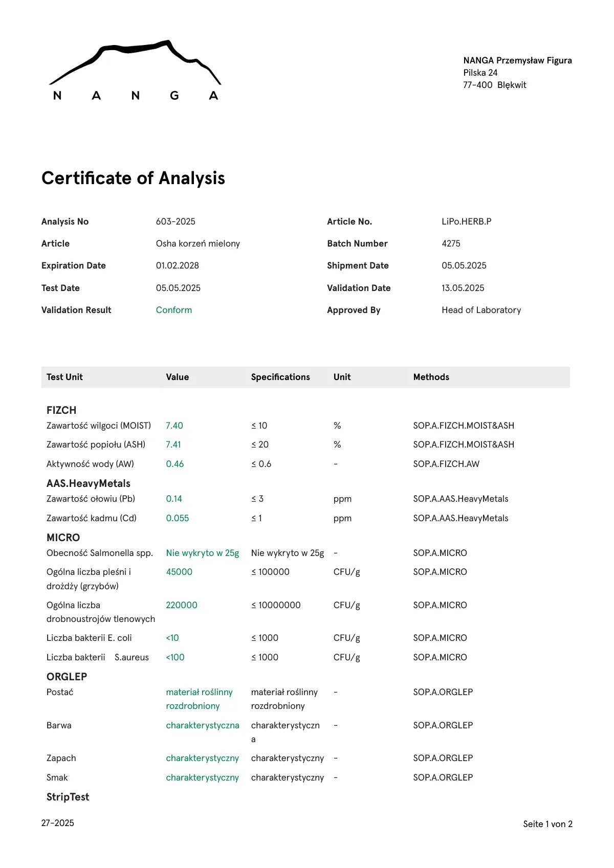Image resolution: width=614 pixels, height=868 pixels.
Task: Click analysis number 603-2025
Action: [x=176, y=221]
